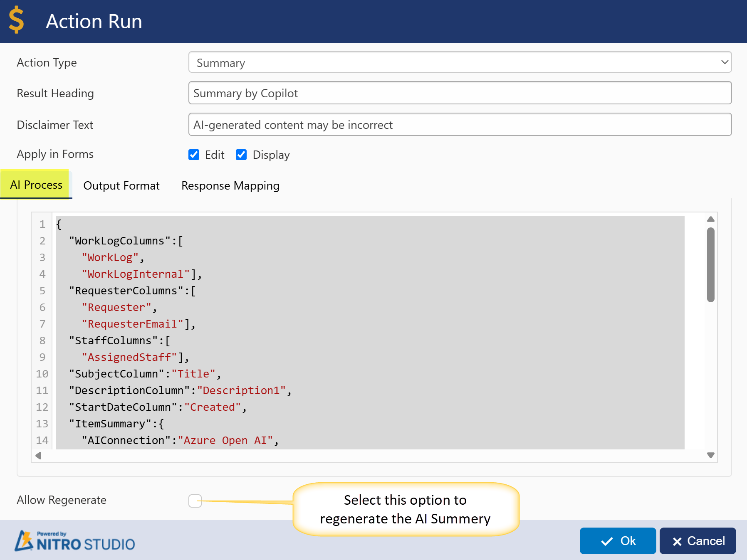
Task: Click the scroll left arrow in code editor
Action: (38, 455)
